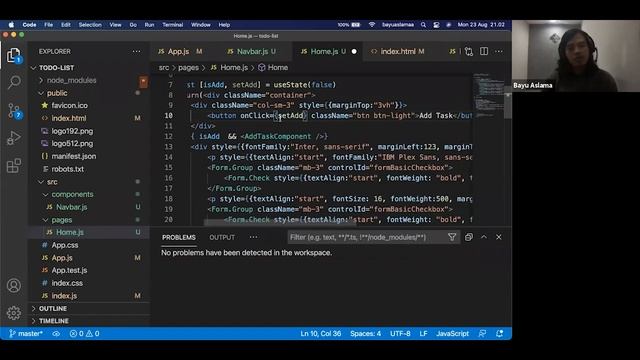Viewport: 640px width, 360px height.
Task: Open the Extensions view
Action: [13, 165]
